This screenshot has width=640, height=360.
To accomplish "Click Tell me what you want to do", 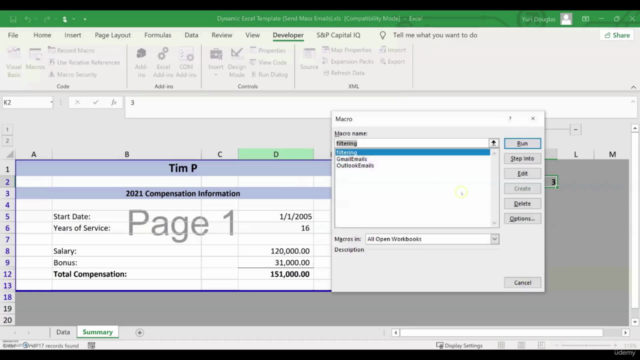I will coord(435,35).
